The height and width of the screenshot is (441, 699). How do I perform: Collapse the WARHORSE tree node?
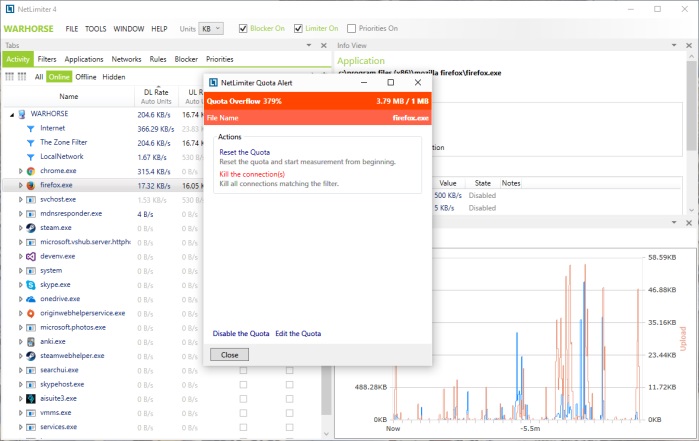point(12,115)
